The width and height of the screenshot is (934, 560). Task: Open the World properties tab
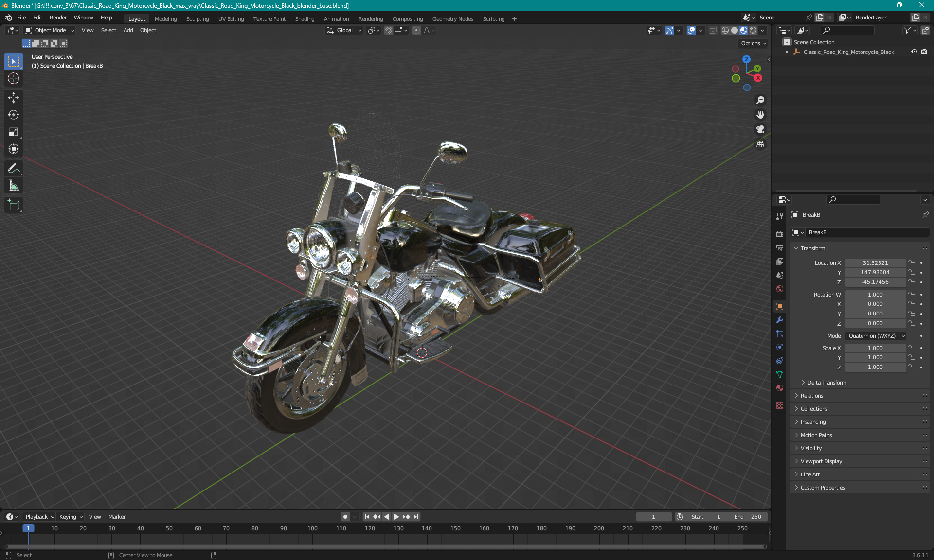780,289
